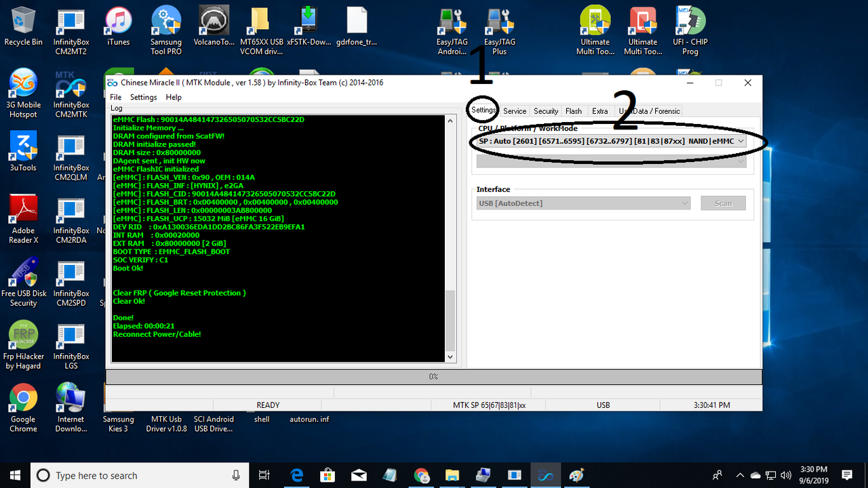Open the Action Center notifications icon
The image size is (868, 488).
coord(847,475)
